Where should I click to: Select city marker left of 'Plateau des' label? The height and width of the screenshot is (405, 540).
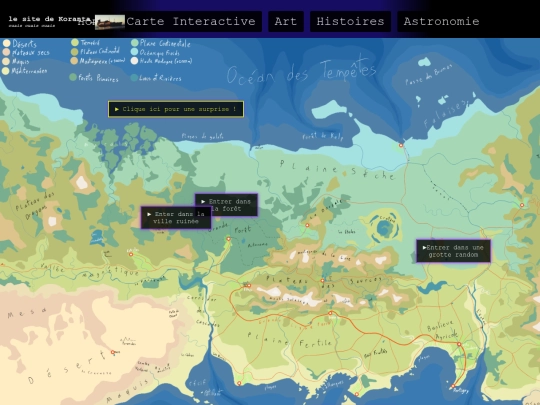(249, 285)
